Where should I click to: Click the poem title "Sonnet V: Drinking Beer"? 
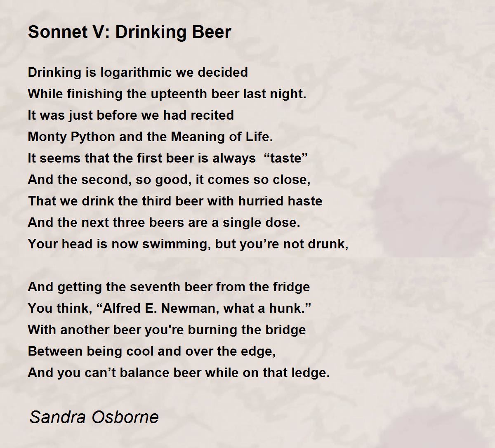(x=130, y=32)
